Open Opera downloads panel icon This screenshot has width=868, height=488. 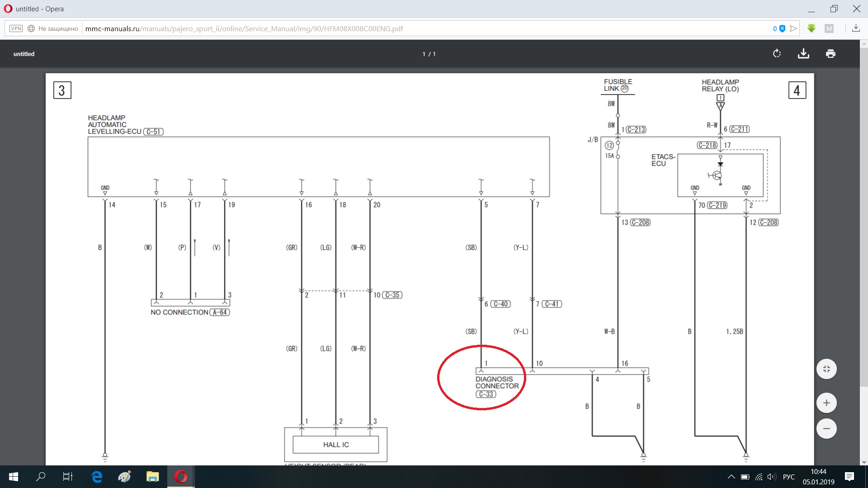(856, 28)
